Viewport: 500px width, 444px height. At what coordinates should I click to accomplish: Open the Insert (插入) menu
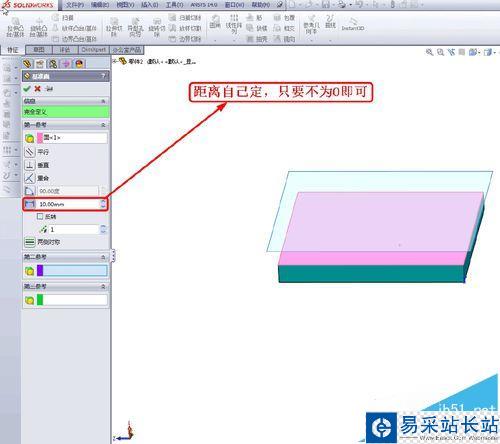click(149, 5)
